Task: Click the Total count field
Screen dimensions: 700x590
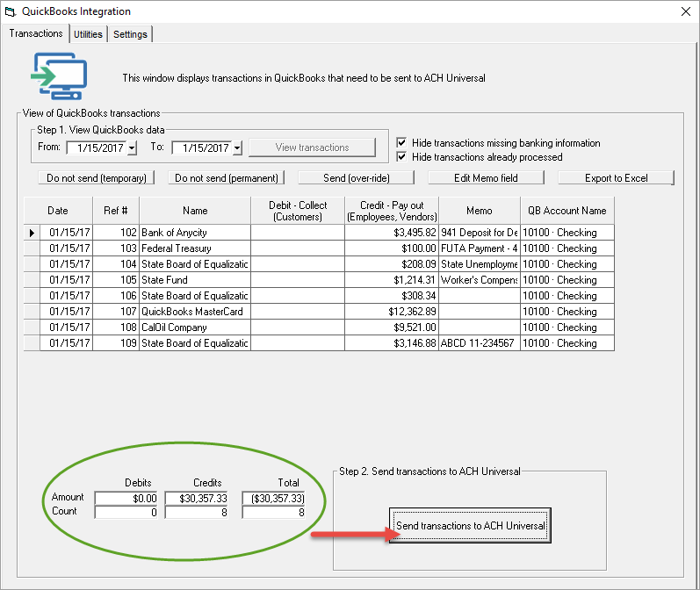Action: [x=274, y=513]
